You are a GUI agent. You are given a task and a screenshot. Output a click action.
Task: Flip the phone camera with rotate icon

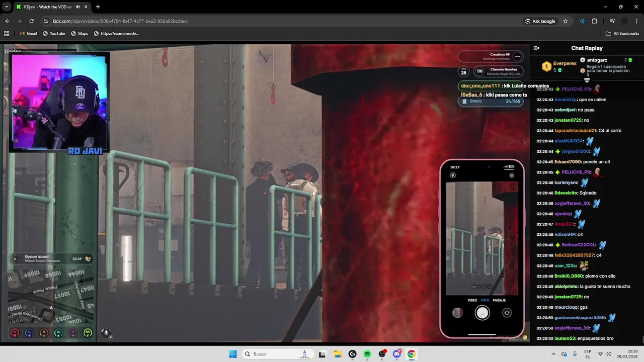tap(507, 313)
